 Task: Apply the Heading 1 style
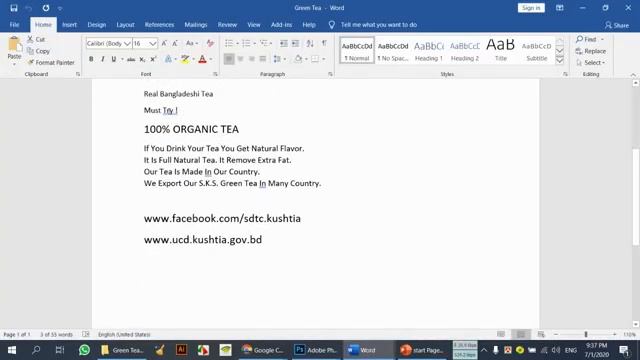pos(429,51)
